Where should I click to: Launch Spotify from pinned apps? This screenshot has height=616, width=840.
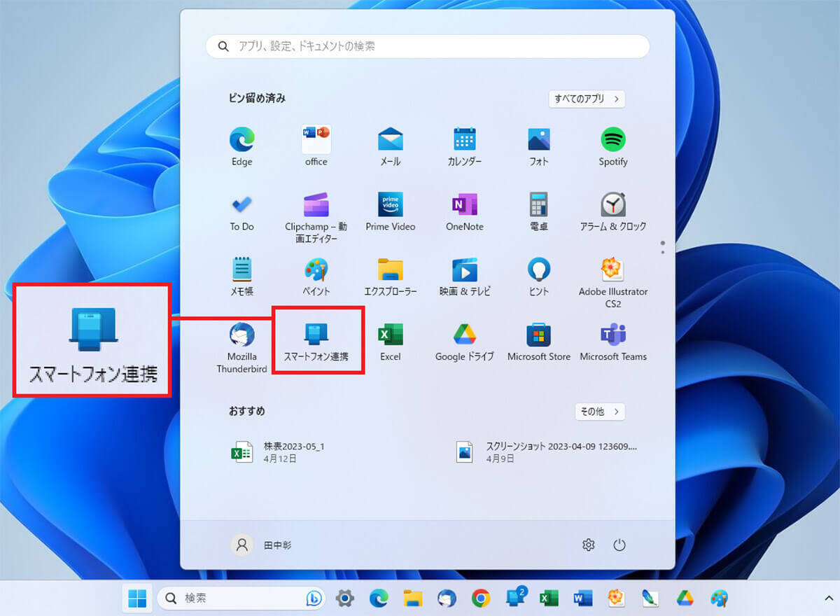[x=613, y=146]
